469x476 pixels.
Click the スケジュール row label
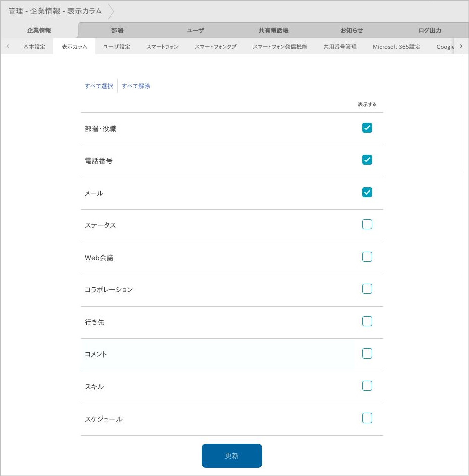pyautogui.click(x=103, y=419)
